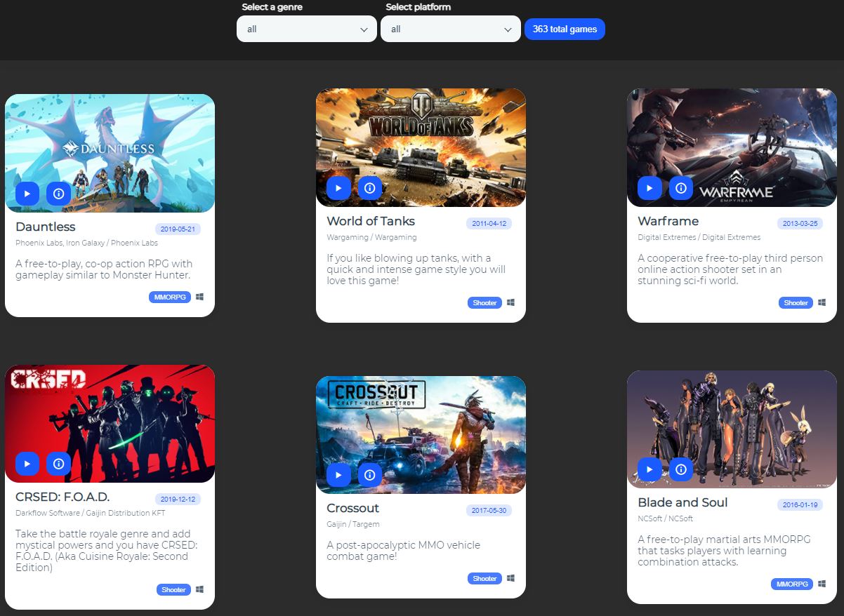The width and height of the screenshot is (844, 616).
Task: Click the Blade and Soul cover thumbnail
Action: point(732,429)
